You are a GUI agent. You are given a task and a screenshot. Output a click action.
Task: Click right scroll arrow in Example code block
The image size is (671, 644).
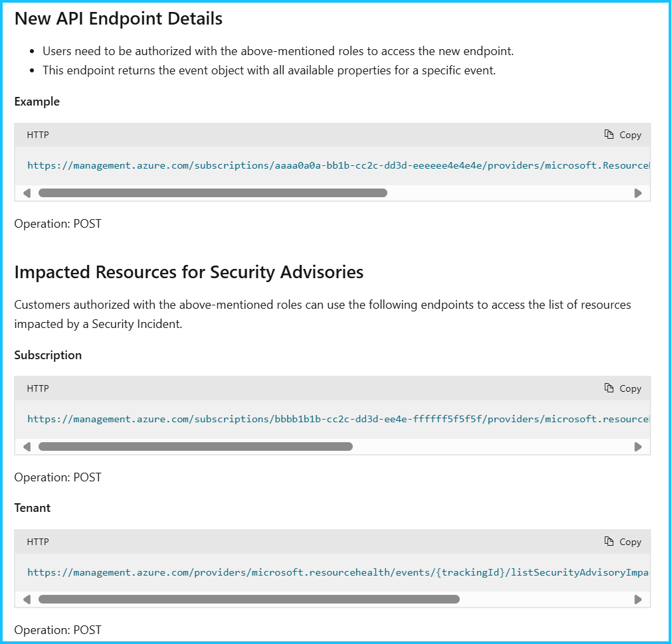(x=638, y=193)
